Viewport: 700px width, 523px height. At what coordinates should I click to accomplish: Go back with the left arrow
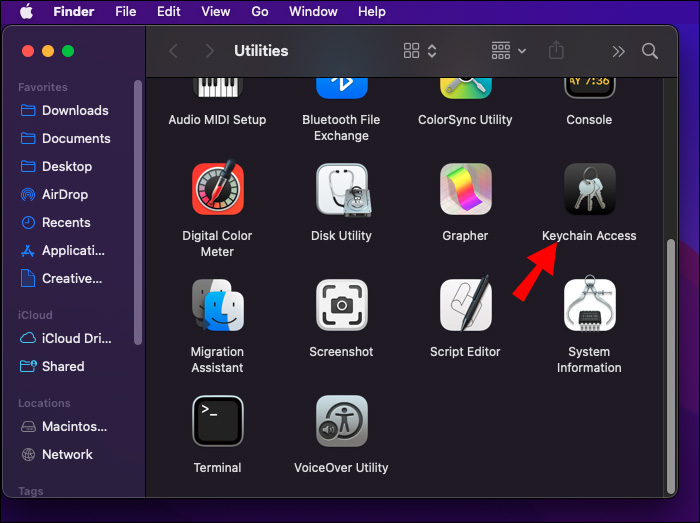pos(174,51)
